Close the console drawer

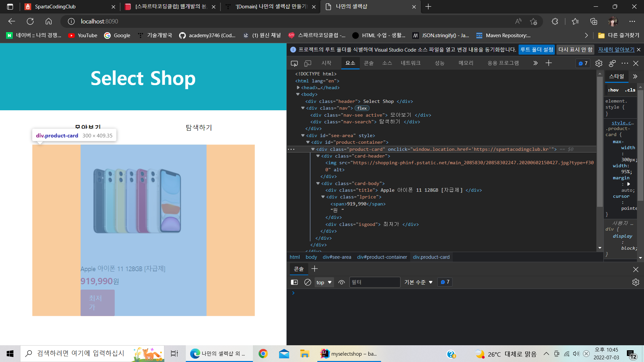point(636,269)
